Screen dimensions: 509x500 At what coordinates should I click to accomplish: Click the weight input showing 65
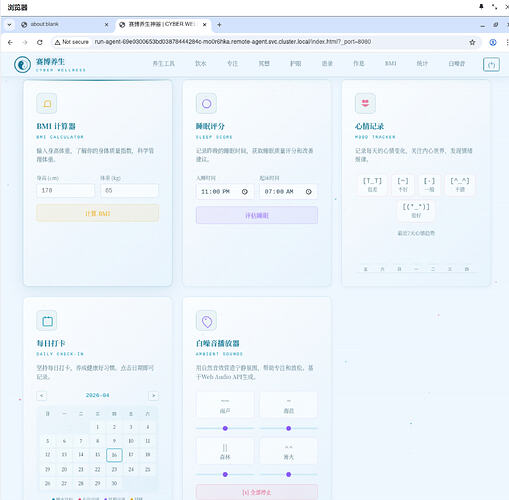(129, 190)
